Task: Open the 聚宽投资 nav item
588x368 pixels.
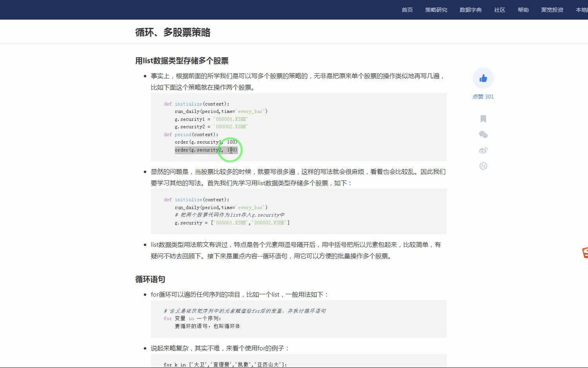Action: point(552,10)
